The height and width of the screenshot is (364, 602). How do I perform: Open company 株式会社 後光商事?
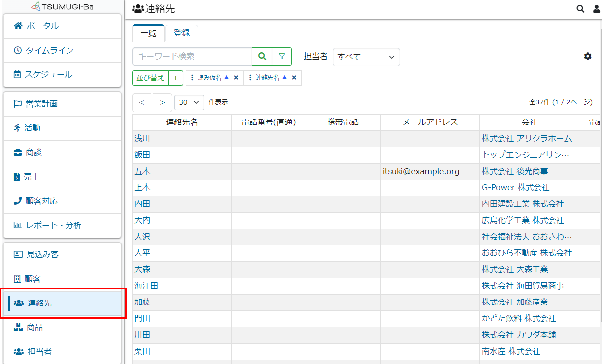click(515, 172)
